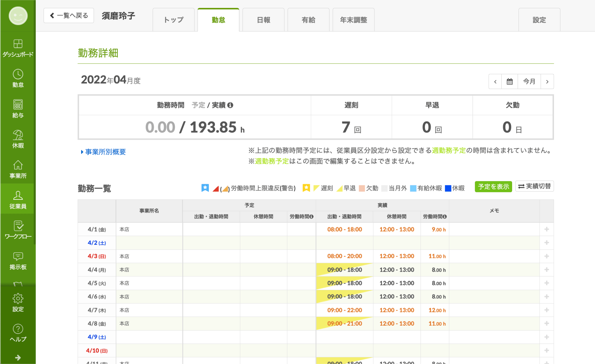Click the 4/2 (土) date cell
The image size is (595, 364).
pyautogui.click(x=97, y=243)
